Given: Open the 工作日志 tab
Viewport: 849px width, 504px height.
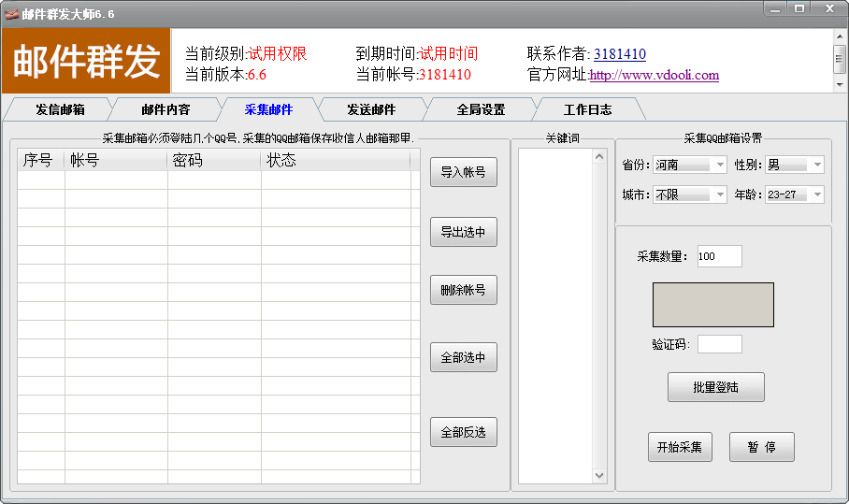Looking at the screenshot, I should click(587, 109).
